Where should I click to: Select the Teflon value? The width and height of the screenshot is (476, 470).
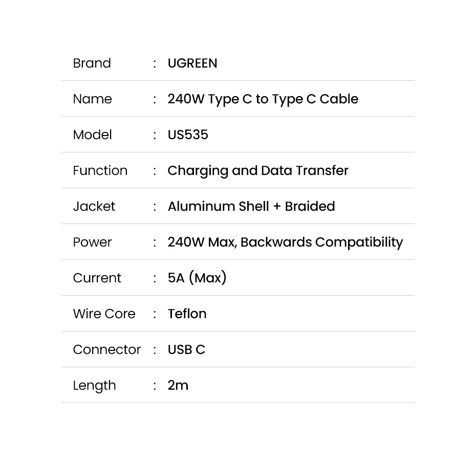(187, 314)
